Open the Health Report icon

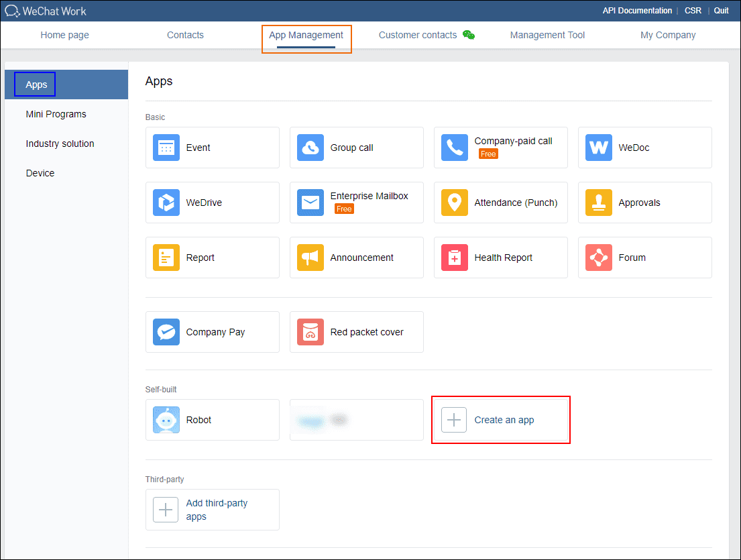454,258
